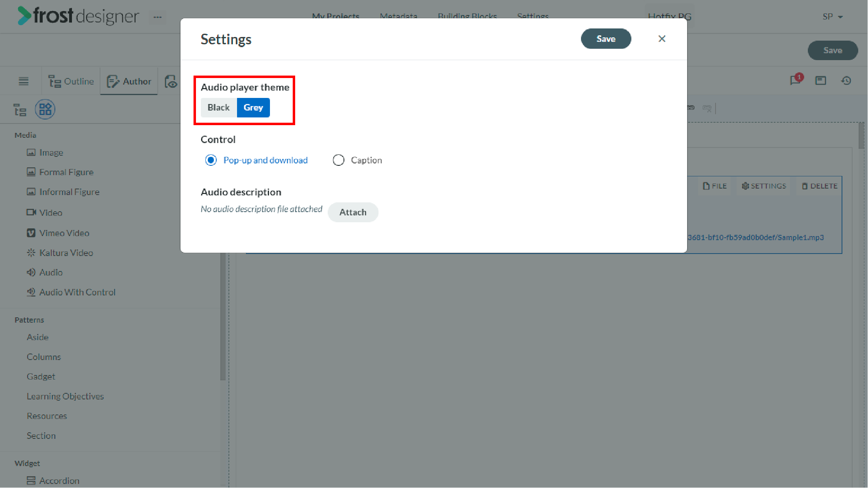Image resolution: width=868 pixels, height=488 pixels.
Task: Close the Settings dialog with X
Action: pos(662,39)
